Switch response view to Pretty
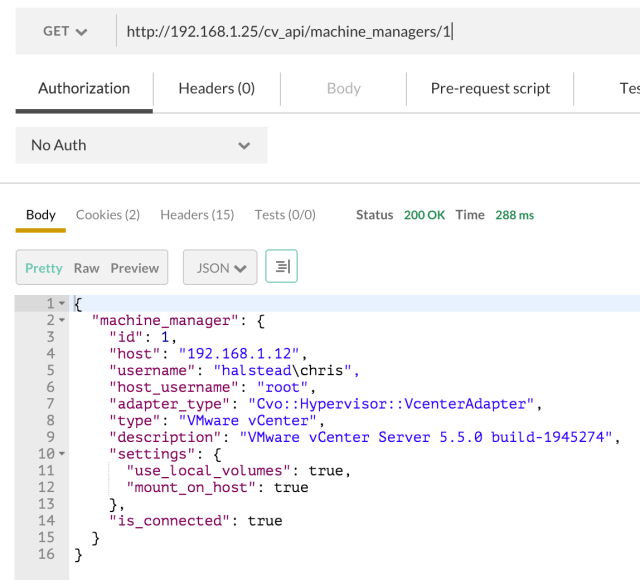This screenshot has height=580, width=640. pos(44,268)
